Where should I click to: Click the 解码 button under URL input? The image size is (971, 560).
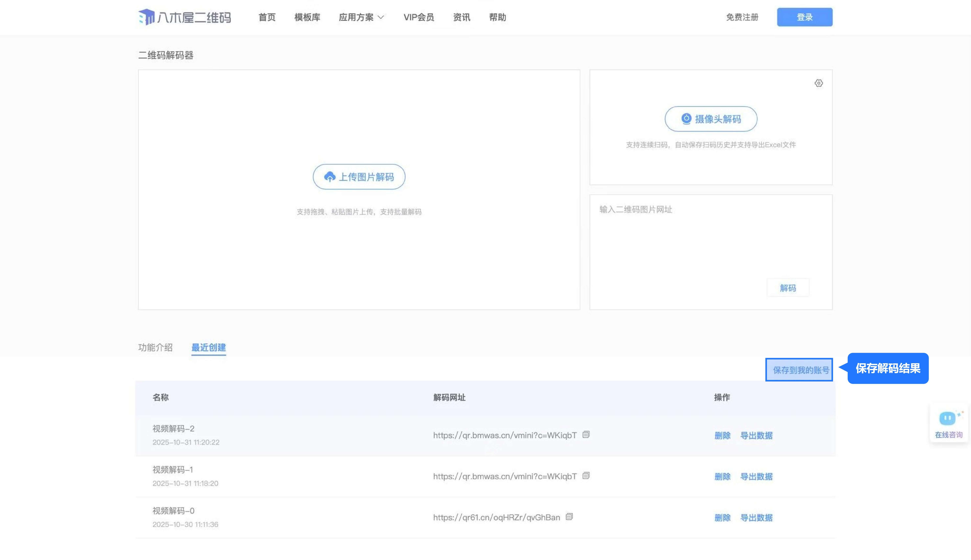coord(788,288)
